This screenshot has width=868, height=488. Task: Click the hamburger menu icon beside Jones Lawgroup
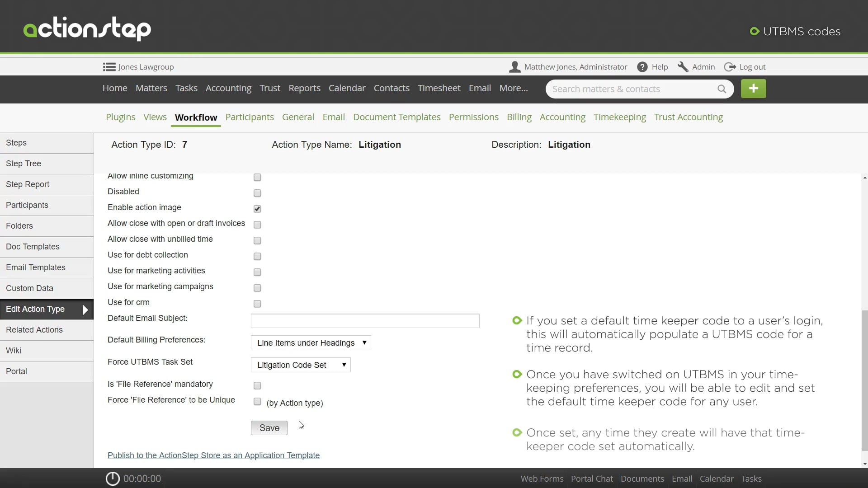click(109, 67)
